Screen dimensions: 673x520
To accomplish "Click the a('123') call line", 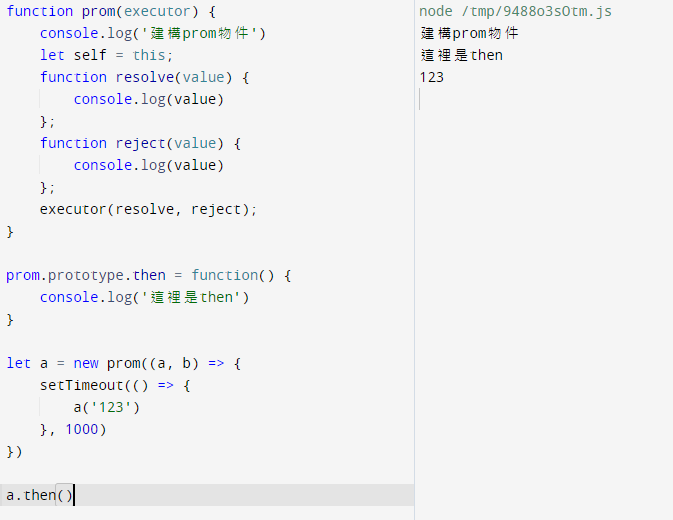I will click(x=107, y=407).
